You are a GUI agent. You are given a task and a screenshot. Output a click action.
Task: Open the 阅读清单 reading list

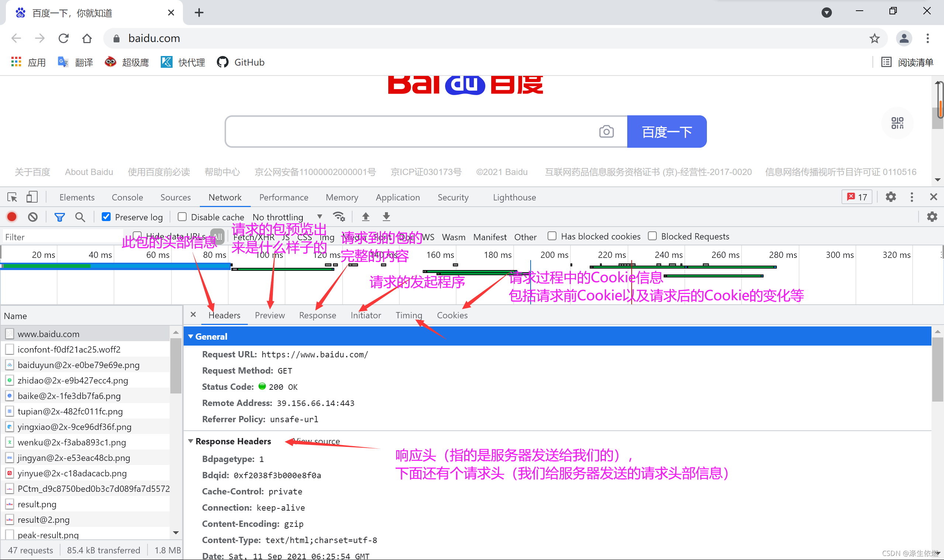click(x=907, y=62)
